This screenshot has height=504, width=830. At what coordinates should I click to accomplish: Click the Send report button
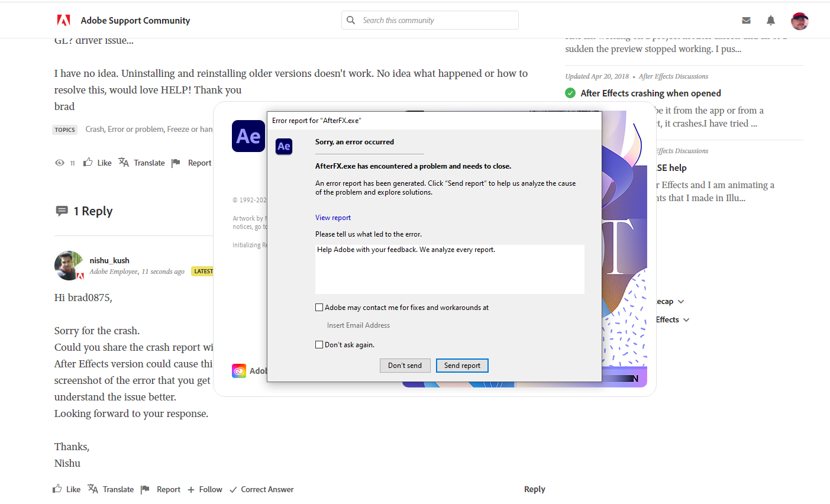pyautogui.click(x=462, y=366)
